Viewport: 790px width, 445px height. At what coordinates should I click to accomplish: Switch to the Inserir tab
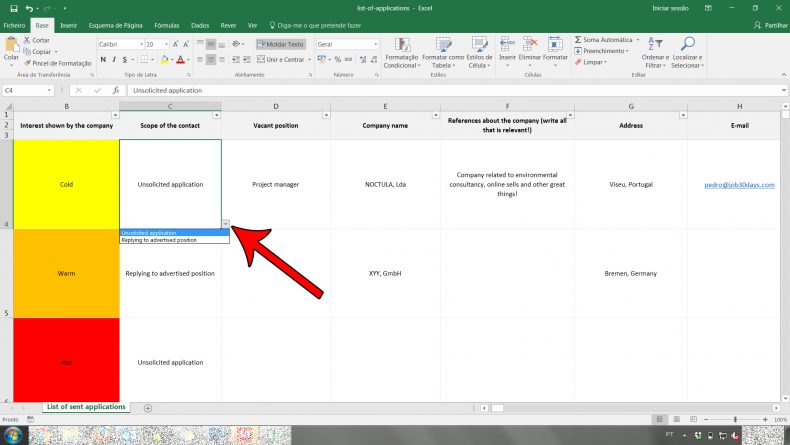pos(69,25)
